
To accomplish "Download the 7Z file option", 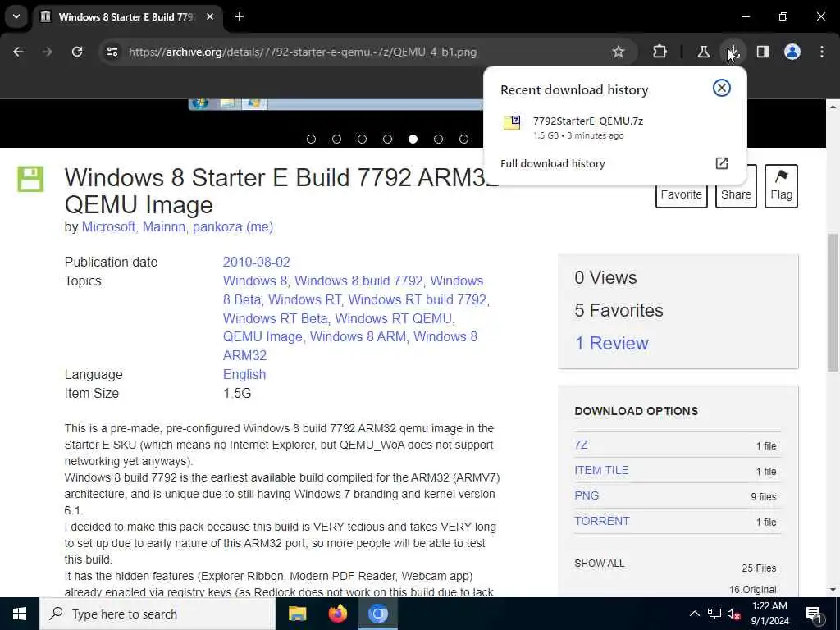I will [581, 445].
